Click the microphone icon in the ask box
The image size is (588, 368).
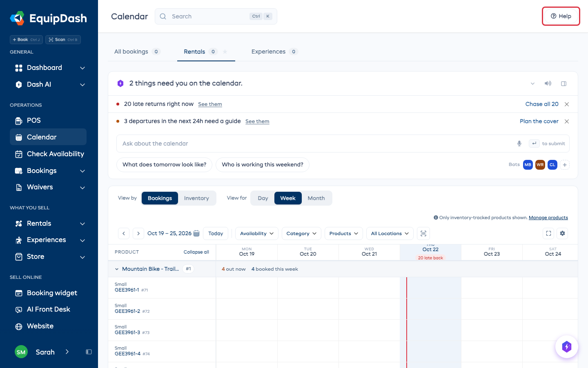coord(519,144)
